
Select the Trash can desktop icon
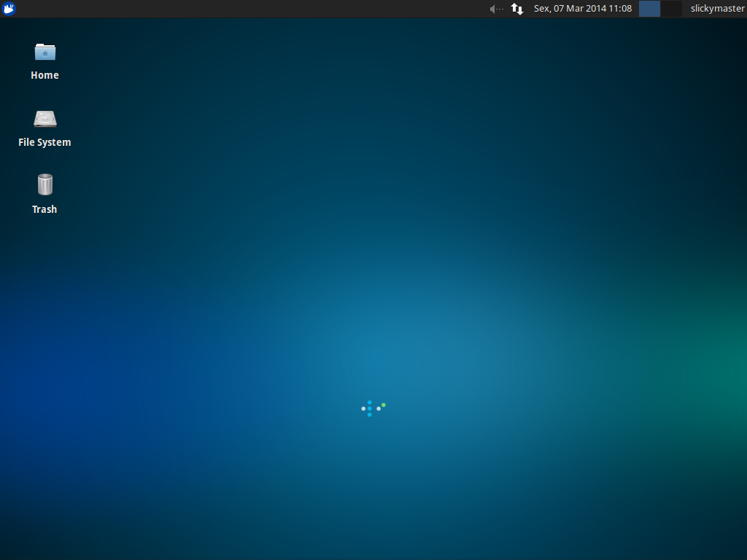click(x=44, y=184)
